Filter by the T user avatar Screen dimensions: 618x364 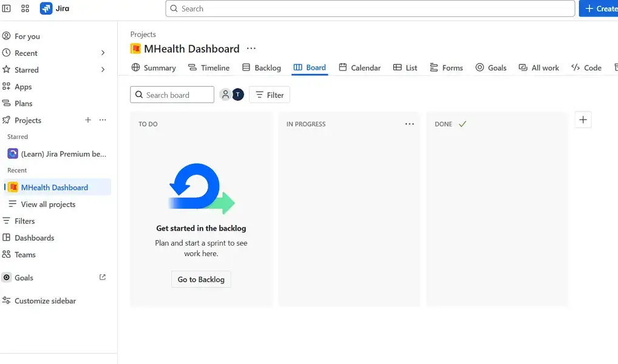point(238,95)
